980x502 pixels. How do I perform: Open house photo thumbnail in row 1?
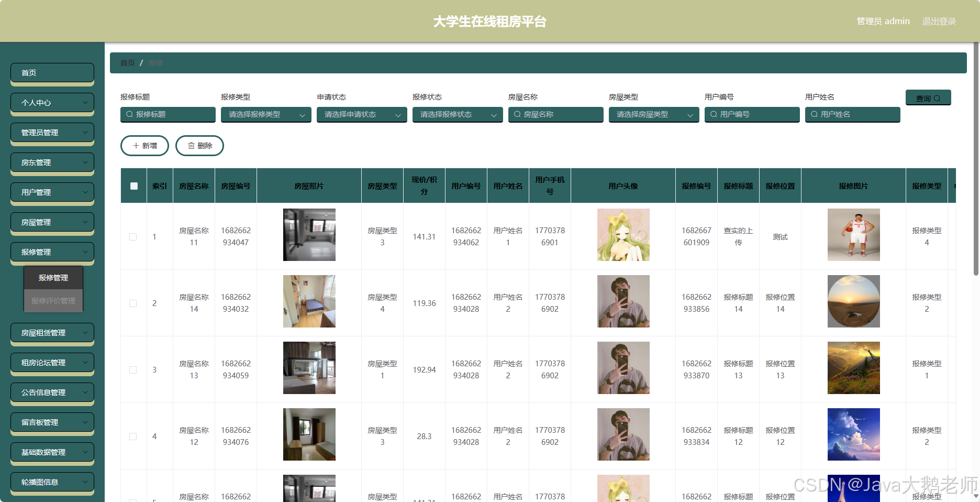click(x=309, y=235)
